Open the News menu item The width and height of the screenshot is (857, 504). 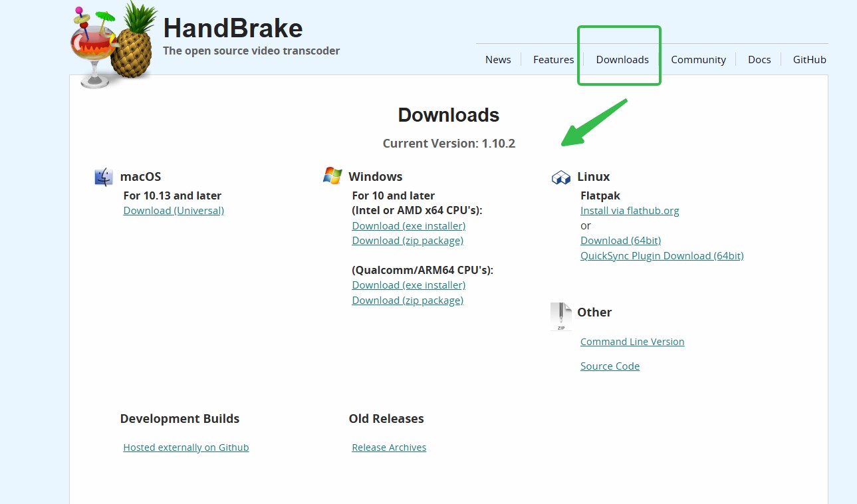pyautogui.click(x=498, y=60)
